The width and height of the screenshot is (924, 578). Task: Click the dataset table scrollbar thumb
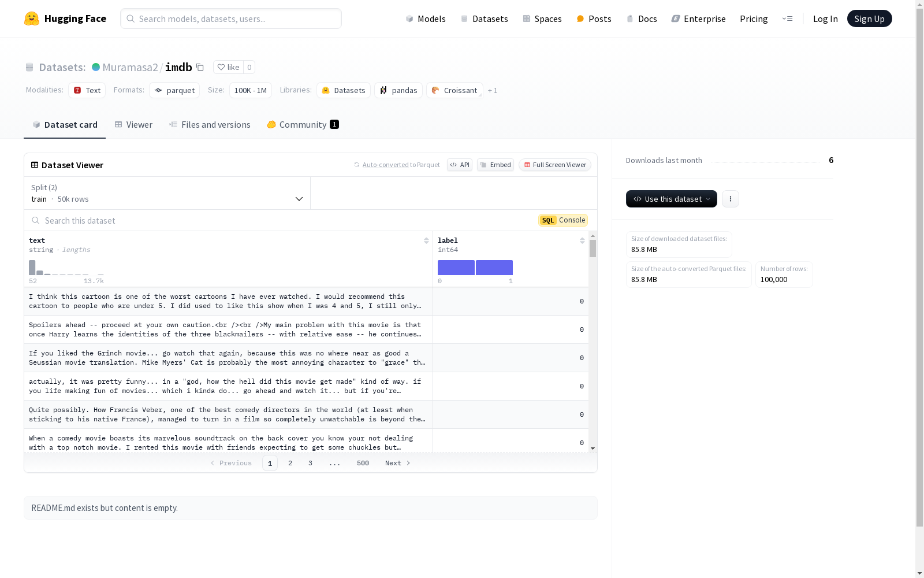pos(593,249)
